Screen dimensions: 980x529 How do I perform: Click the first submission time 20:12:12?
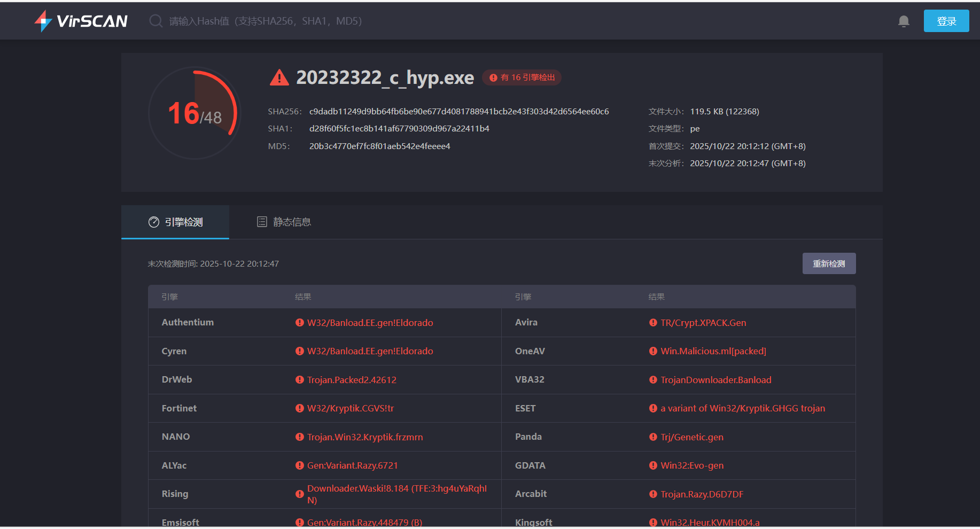click(748, 146)
